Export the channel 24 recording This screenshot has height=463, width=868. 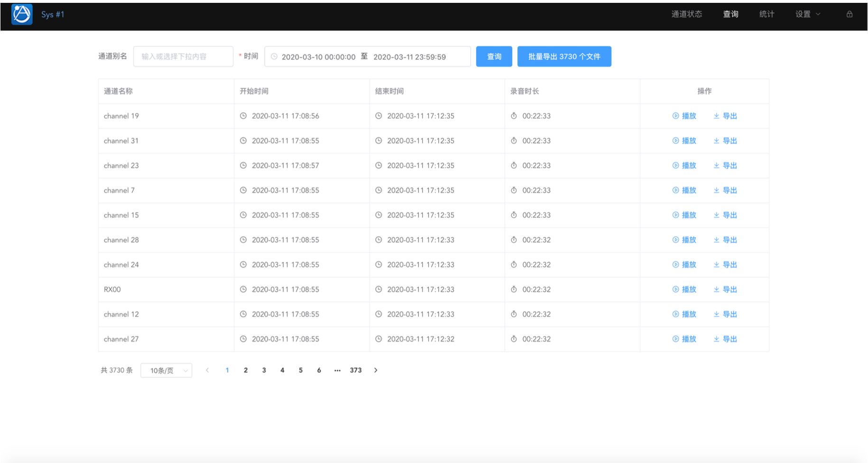click(725, 265)
